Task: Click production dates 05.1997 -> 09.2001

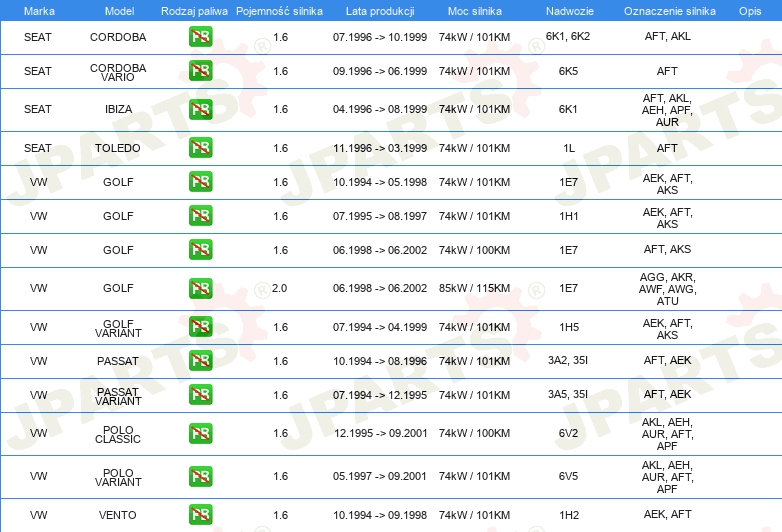Action: [380, 476]
